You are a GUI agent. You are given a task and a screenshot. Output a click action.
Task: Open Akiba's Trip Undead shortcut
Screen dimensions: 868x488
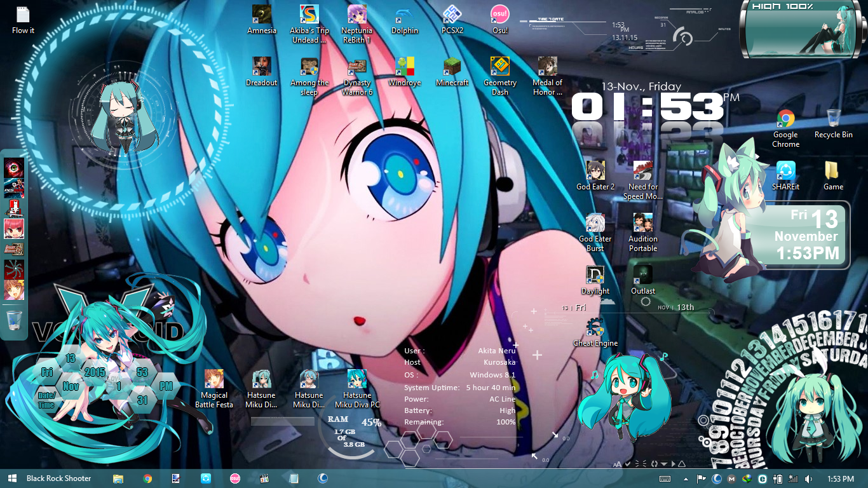tap(309, 24)
